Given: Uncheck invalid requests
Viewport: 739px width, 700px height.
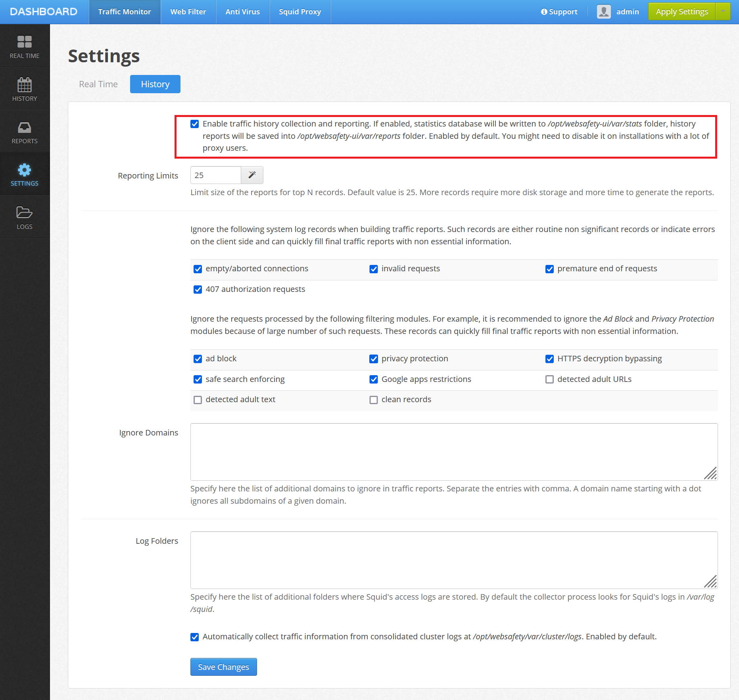Looking at the screenshot, I should click(374, 269).
